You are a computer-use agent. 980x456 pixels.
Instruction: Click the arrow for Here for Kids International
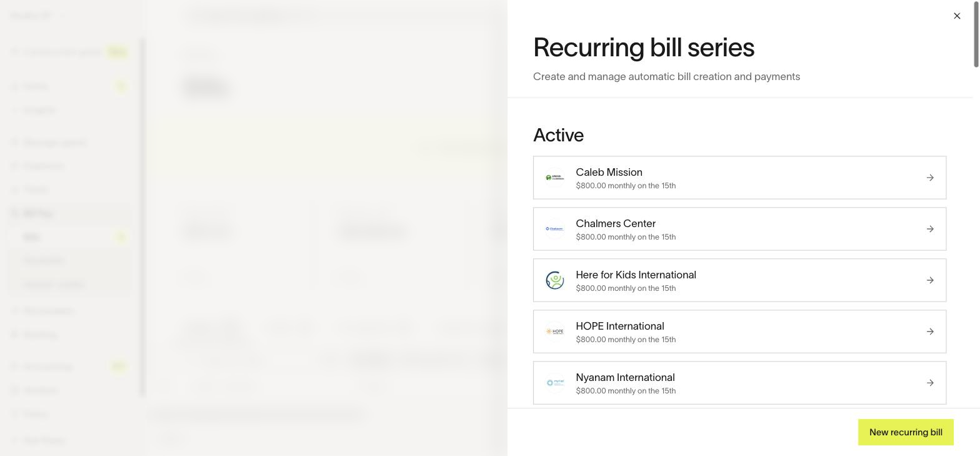pos(930,280)
